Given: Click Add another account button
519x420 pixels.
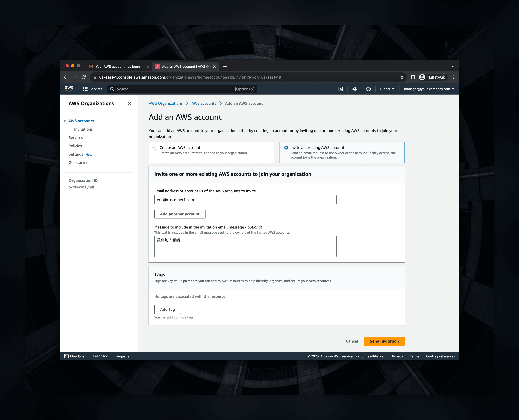Looking at the screenshot, I should point(180,214).
